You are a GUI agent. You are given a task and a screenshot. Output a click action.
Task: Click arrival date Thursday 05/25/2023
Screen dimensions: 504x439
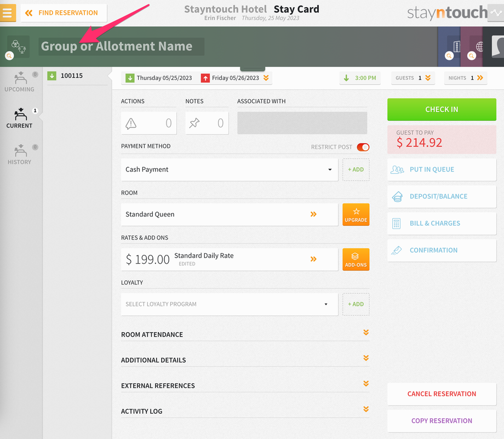(x=164, y=78)
